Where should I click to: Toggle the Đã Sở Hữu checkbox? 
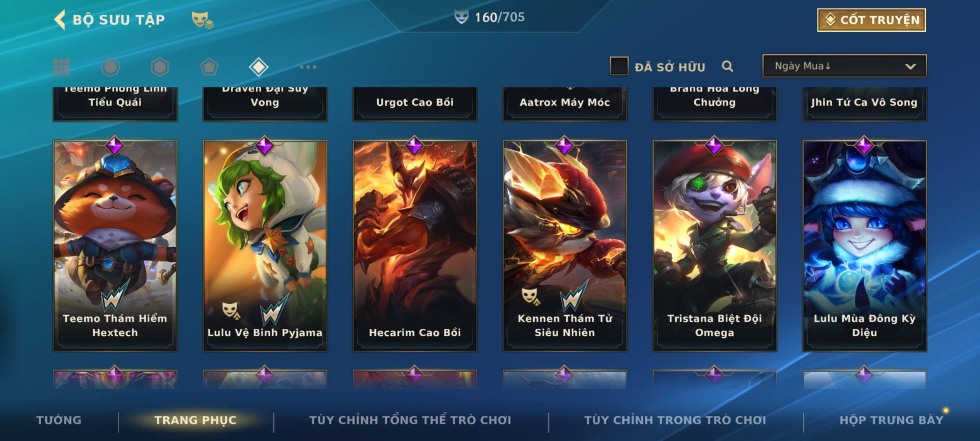(x=619, y=66)
